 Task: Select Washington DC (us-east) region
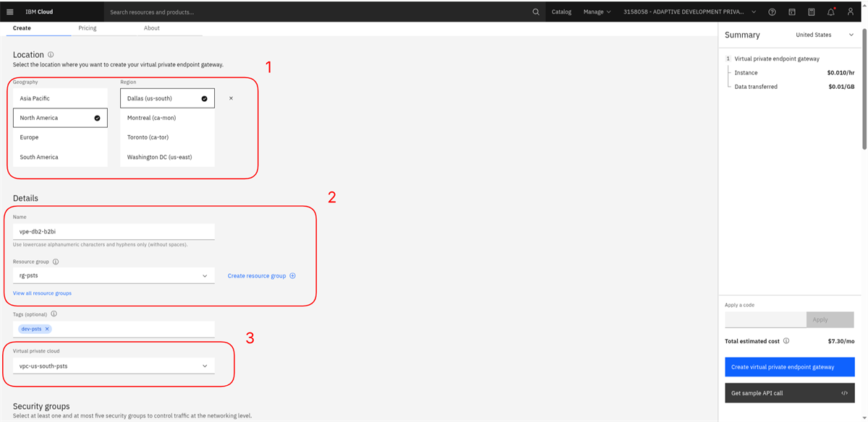(167, 157)
